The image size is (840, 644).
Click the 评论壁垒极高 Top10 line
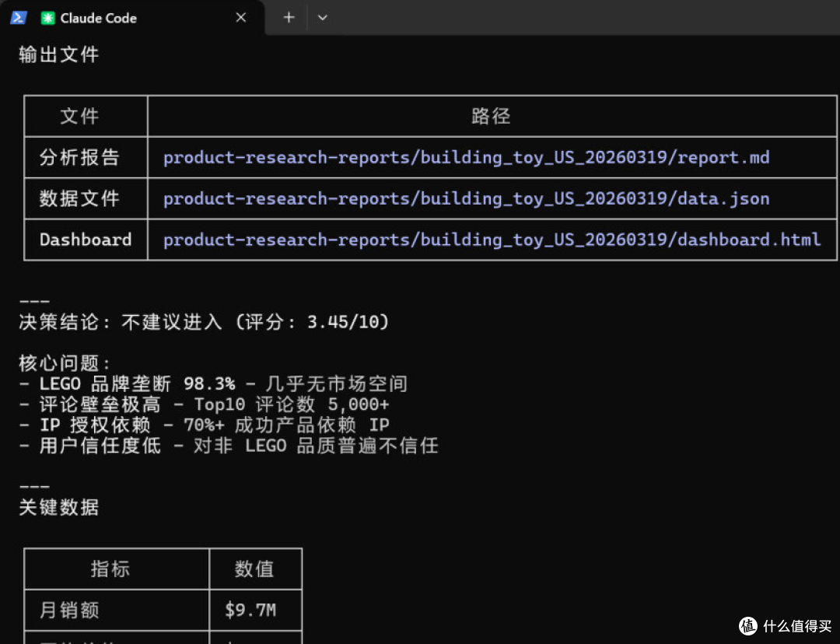[x=204, y=404]
